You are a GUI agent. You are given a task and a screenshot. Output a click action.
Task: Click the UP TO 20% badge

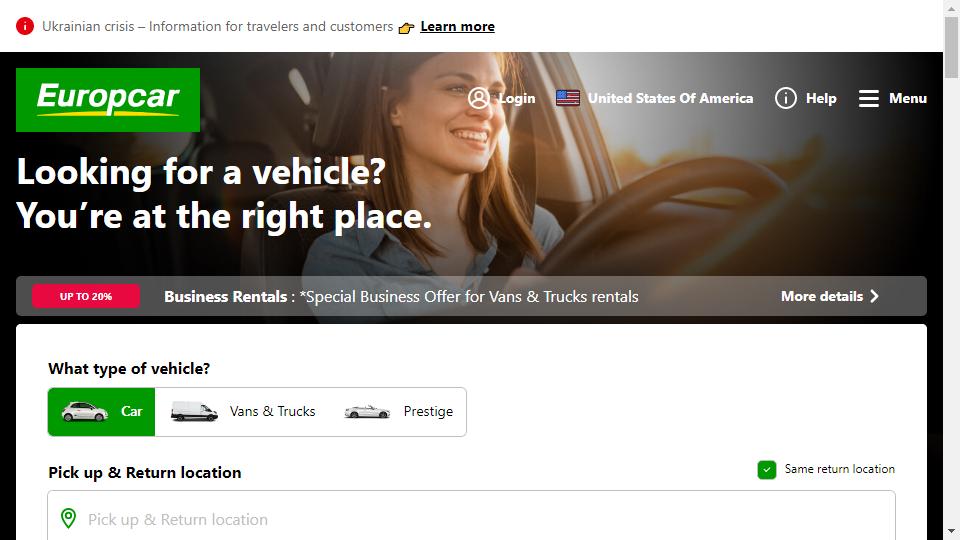click(86, 296)
